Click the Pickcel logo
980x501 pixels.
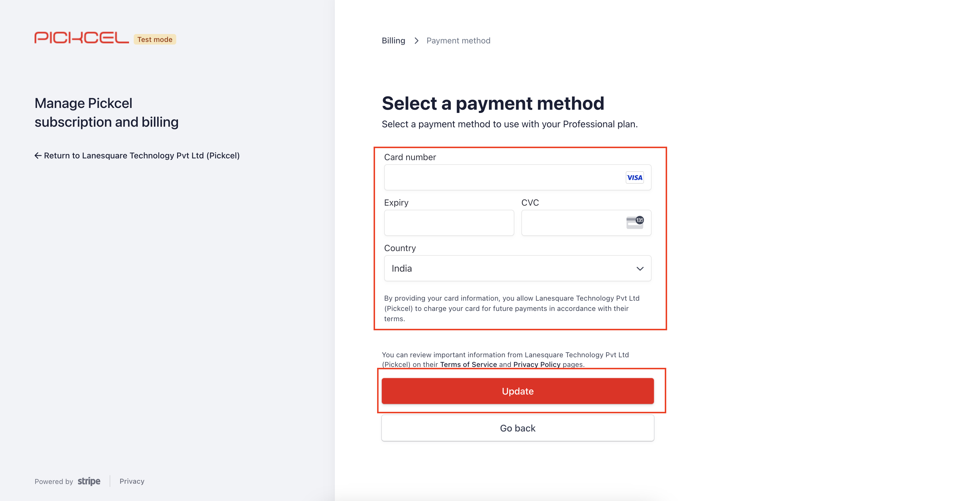[x=82, y=38]
